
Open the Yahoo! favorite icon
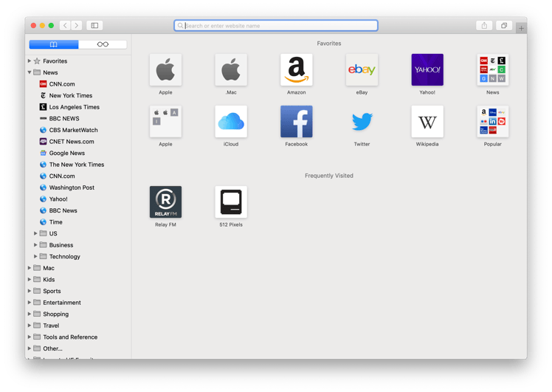[x=427, y=69]
